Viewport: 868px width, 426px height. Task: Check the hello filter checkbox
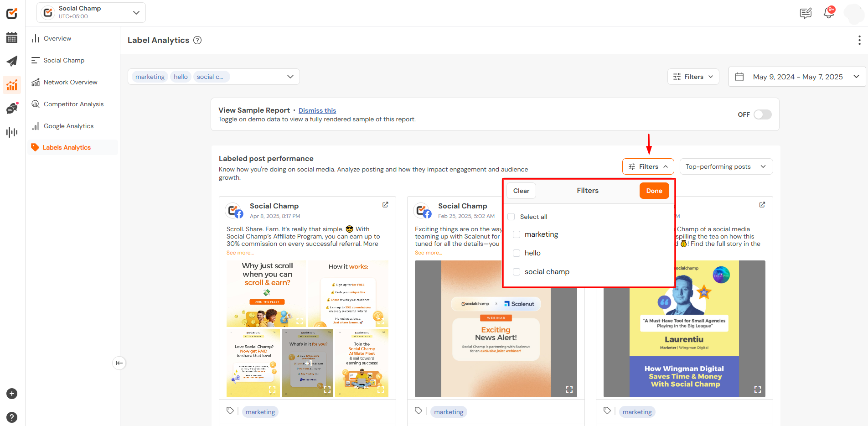(517, 253)
